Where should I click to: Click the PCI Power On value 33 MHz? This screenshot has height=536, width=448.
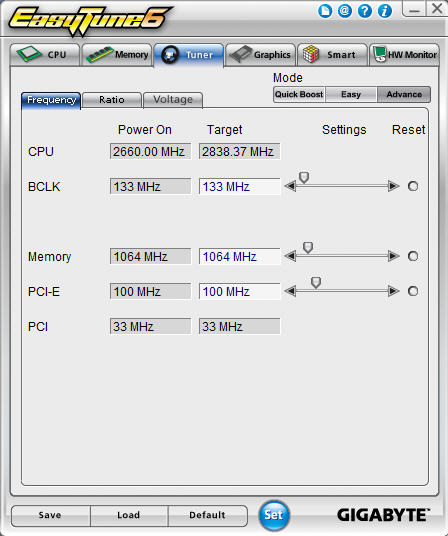point(150,326)
